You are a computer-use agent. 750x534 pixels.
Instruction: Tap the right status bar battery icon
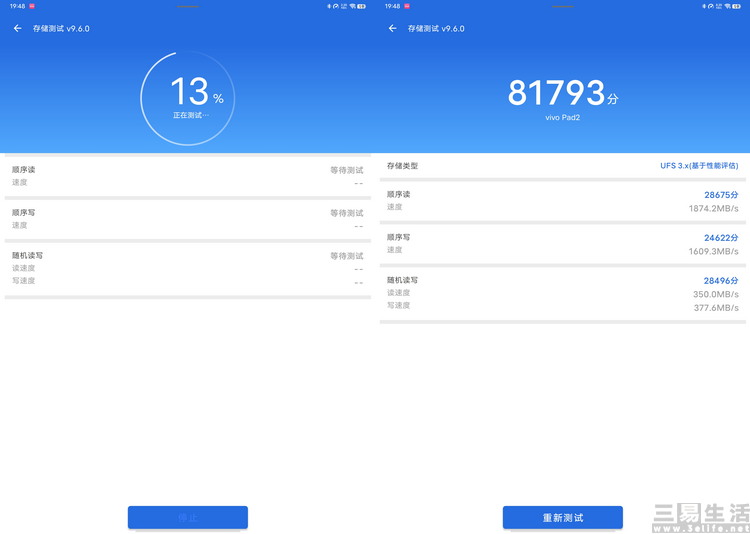point(737,6)
